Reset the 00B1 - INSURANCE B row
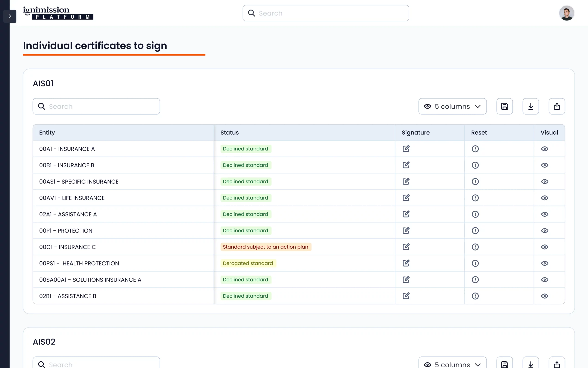Screen dimensions: 588x368 click(475, 165)
